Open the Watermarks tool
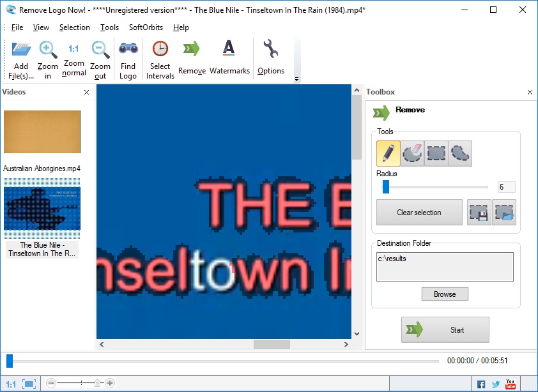The image size is (538, 392). tap(229, 48)
